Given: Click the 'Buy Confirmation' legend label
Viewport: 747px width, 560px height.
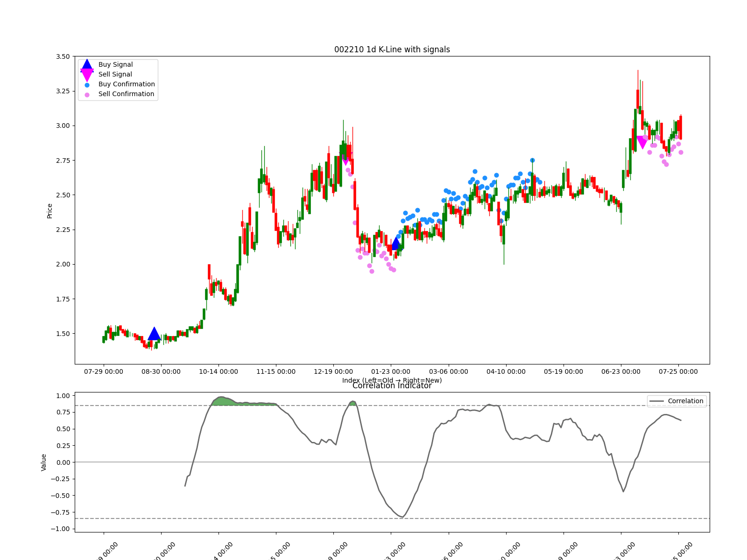Looking at the screenshot, I should (x=127, y=84).
